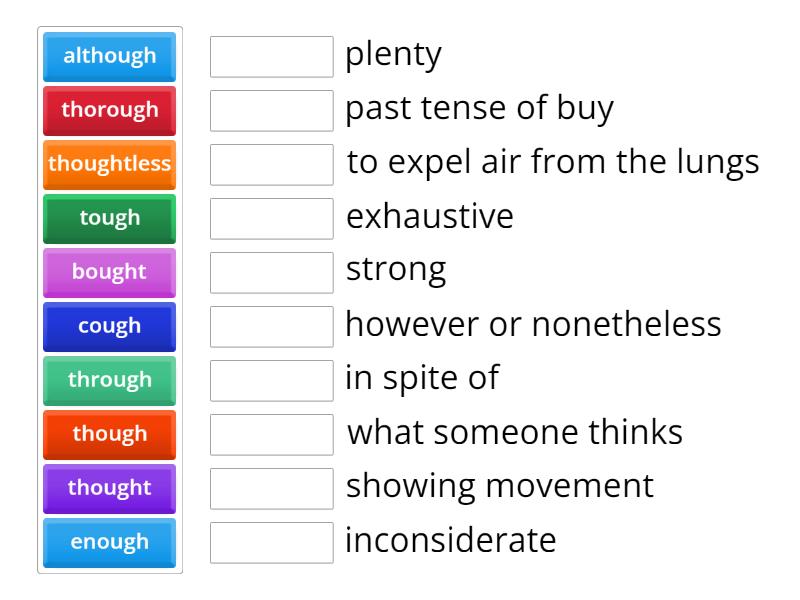Click the answer box beside 'past tense of buy'

(x=272, y=111)
